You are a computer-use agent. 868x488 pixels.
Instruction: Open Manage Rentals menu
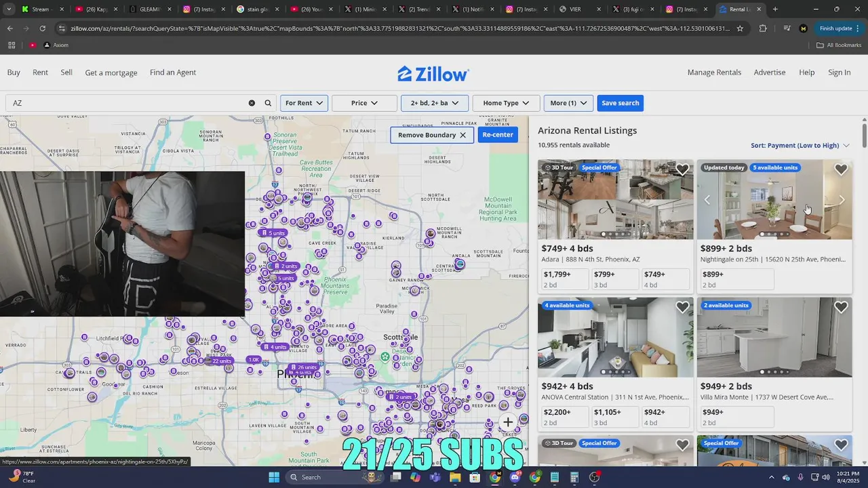(714, 72)
